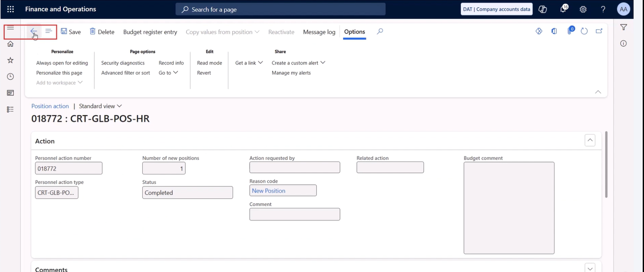Open the Standard view dropdown
The image size is (644, 272).
tap(100, 106)
